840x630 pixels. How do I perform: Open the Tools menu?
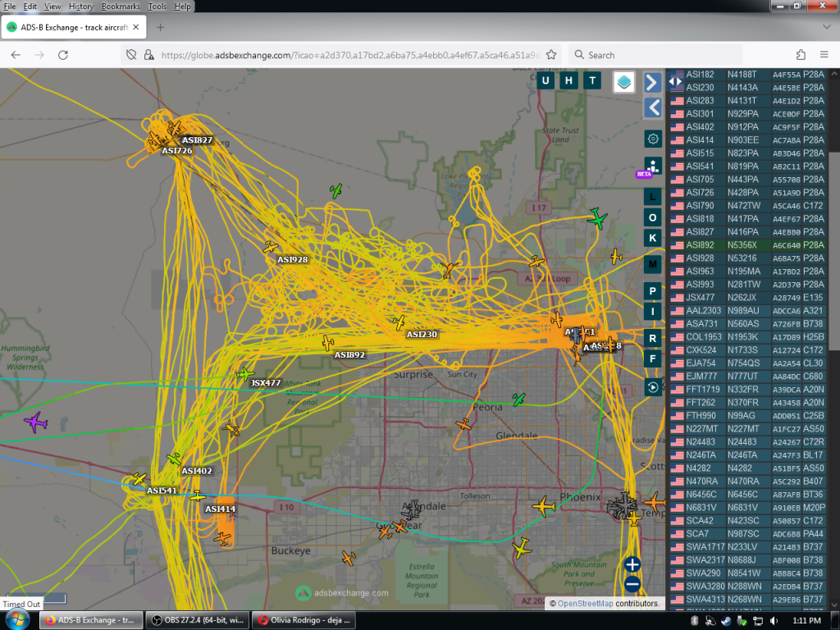tap(157, 7)
